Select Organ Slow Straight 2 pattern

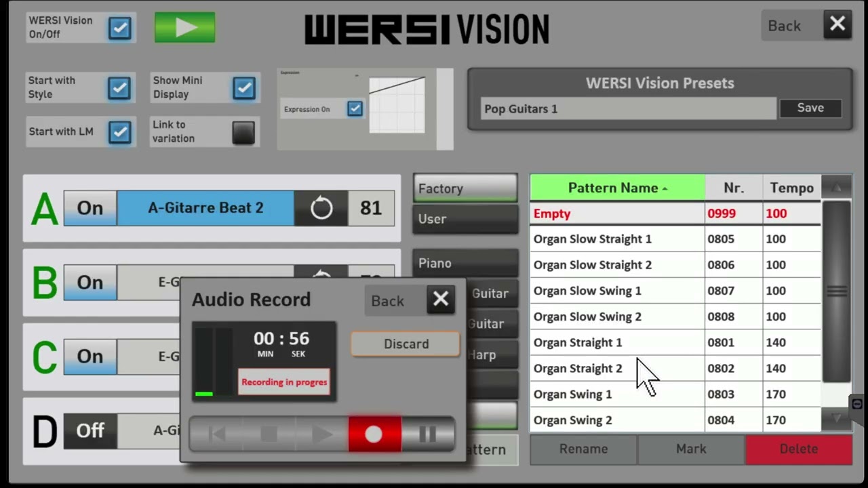[675, 265]
